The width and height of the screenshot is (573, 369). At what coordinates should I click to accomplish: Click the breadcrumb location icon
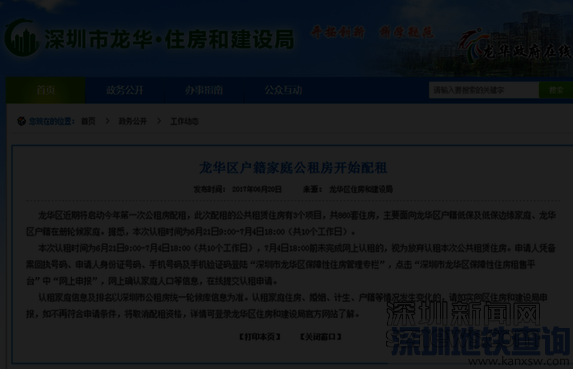click(x=22, y=121)
